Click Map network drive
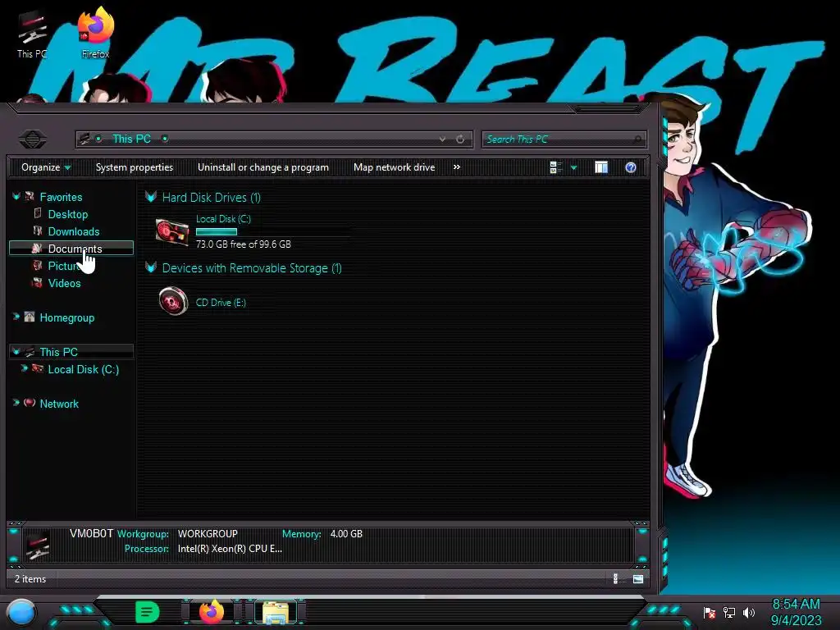Viewport: 840px width, 630px height. click(x=395, y=167)
